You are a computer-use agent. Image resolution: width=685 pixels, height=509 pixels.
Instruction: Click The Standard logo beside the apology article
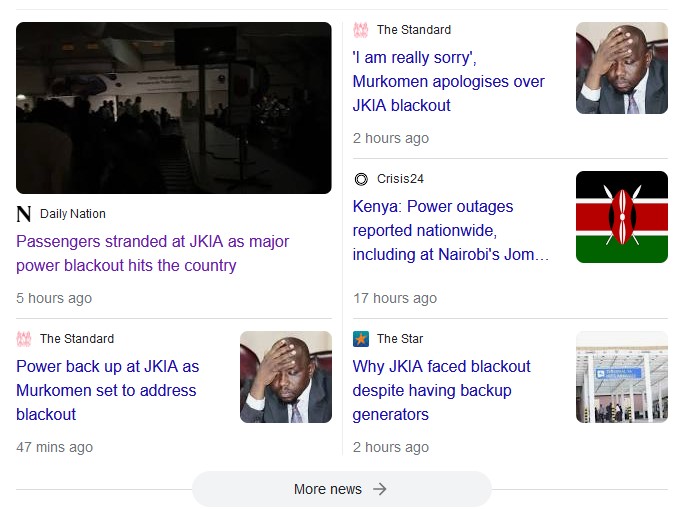click(361, 30)
